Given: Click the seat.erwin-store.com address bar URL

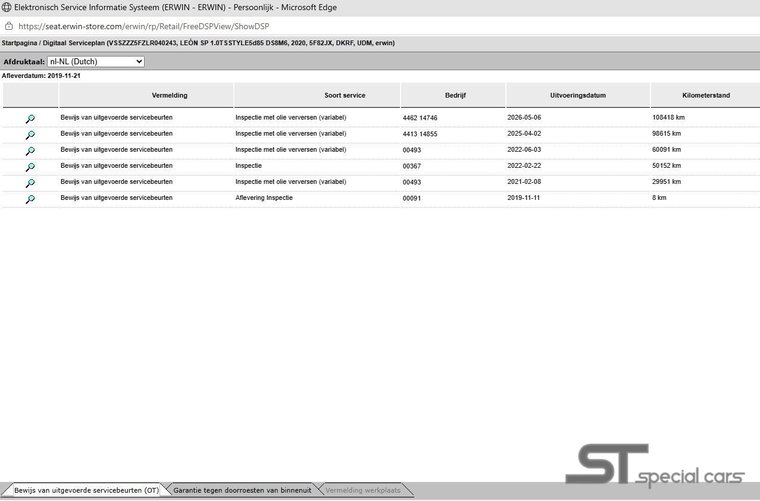Looking at the screenshot, I should point(143,26).
